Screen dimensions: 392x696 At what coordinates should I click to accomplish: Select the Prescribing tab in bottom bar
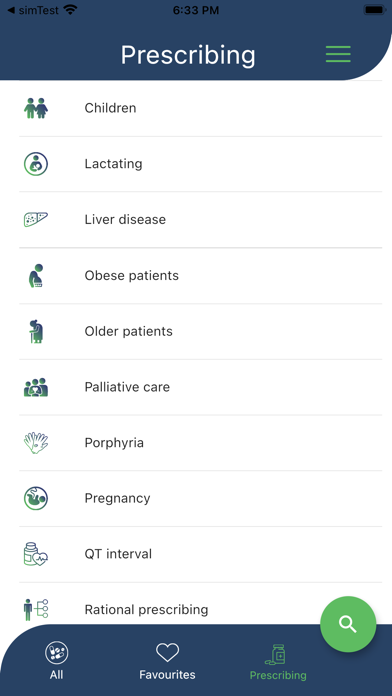[278, 662]
